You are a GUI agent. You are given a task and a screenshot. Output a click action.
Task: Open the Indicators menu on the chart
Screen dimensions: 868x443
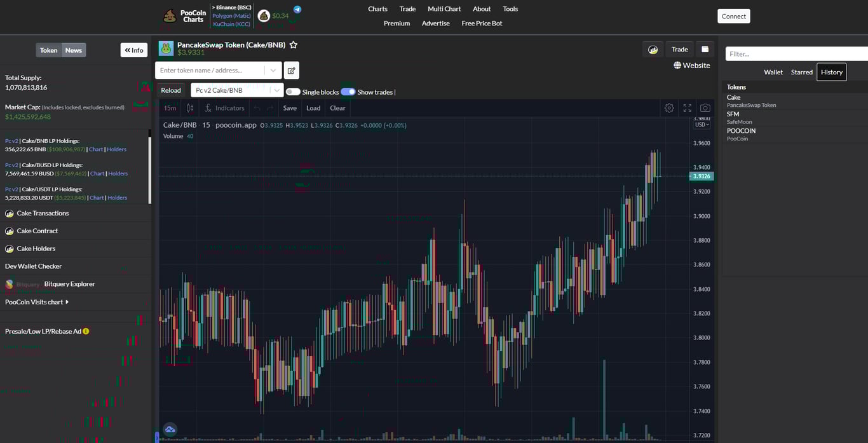click(225, 107)
